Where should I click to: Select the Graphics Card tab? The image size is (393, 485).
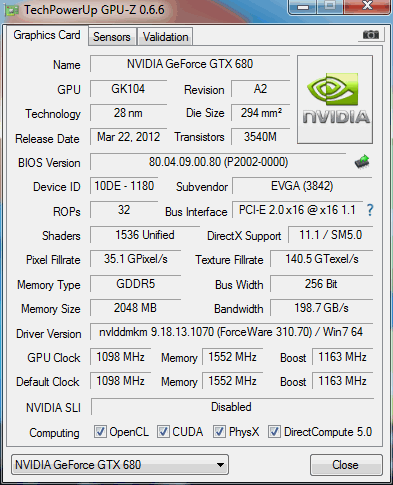pos(47,35)
